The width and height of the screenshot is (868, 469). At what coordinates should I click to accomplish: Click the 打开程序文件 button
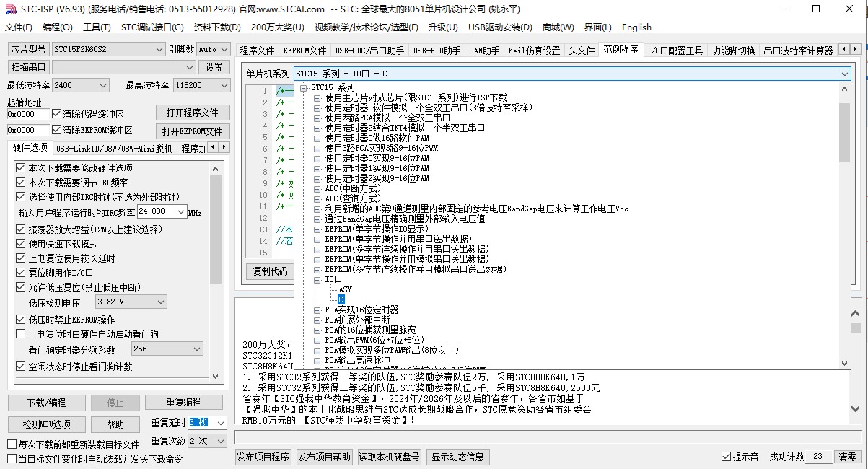tap(193, 113)
